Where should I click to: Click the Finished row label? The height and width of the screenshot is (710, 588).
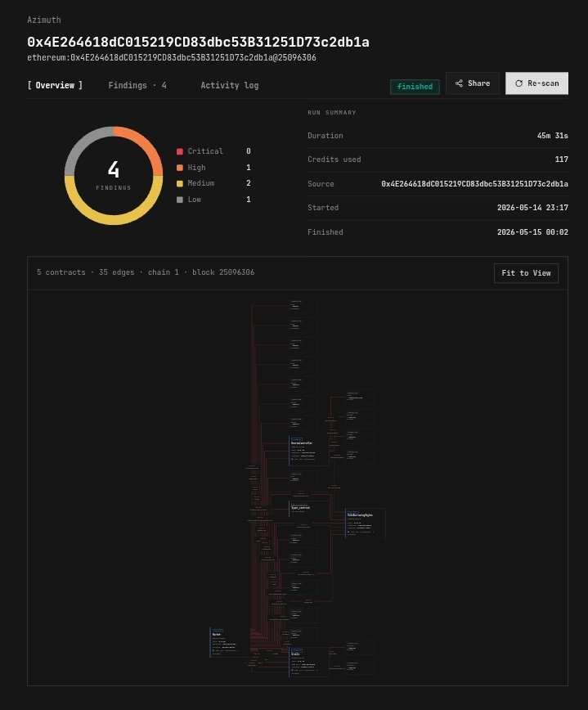click(325, 232)
